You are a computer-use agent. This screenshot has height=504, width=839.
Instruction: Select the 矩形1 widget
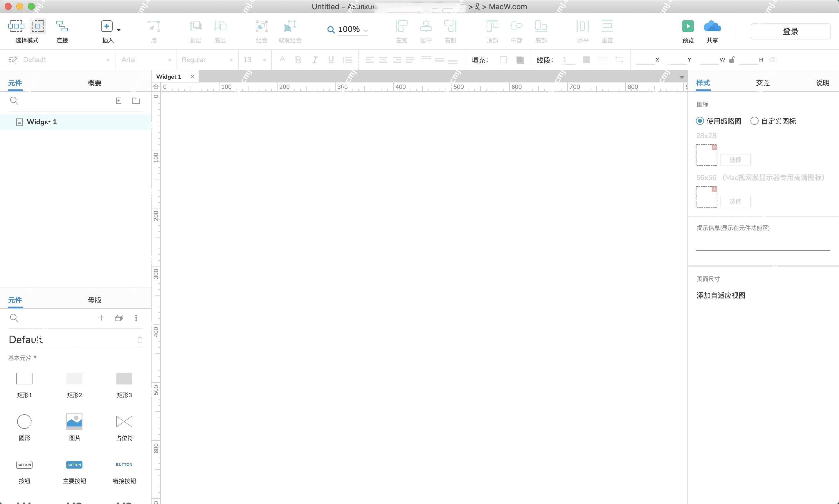[24, 385]
